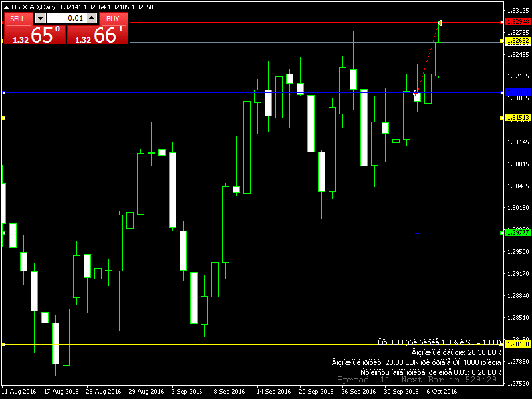Click the green horizontal line right handle
The height and width of the screenshot is (399, 532).
(502, 233)
